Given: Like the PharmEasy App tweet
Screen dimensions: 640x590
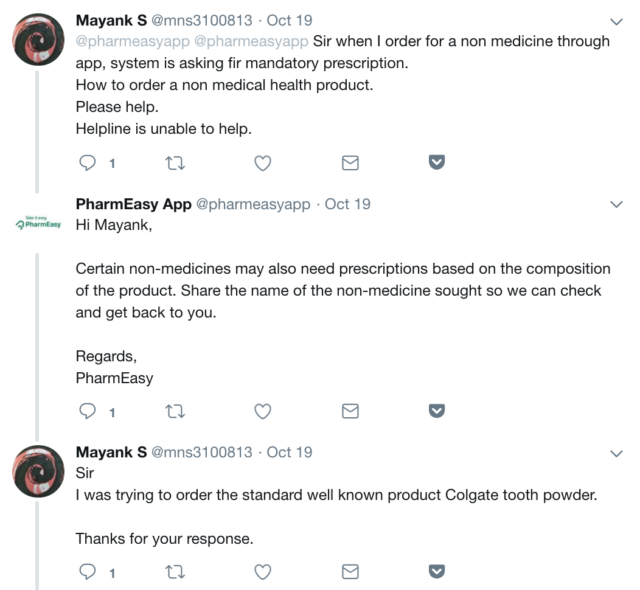Looking at the screenshot, I should point(263,411).
